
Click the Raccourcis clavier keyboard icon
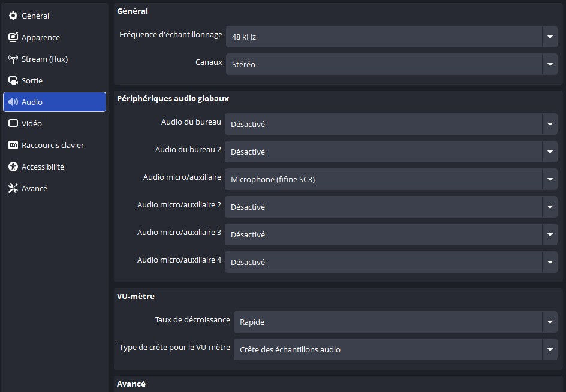(13, 145)
